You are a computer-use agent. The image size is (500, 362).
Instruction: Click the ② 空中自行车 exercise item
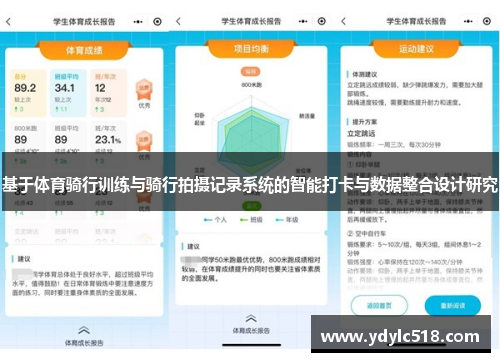point(366,233)
